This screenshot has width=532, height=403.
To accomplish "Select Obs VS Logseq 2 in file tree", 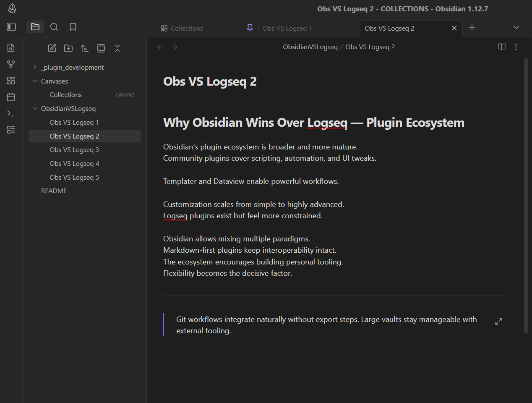I will 85,136.
